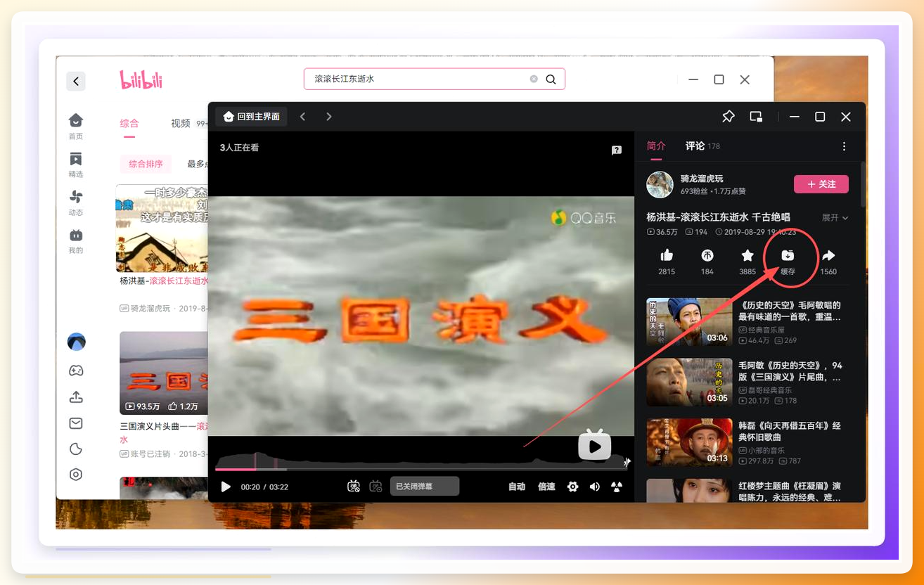Mute the player volume
The width and height of the screenshot is (924, 585).
595,487
